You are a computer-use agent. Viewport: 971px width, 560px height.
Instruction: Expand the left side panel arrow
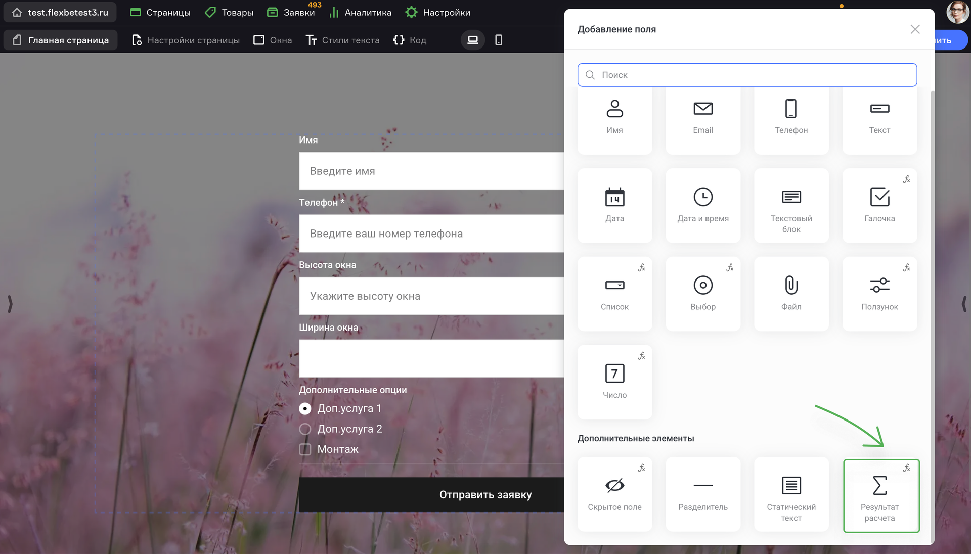tap(10, 304)
